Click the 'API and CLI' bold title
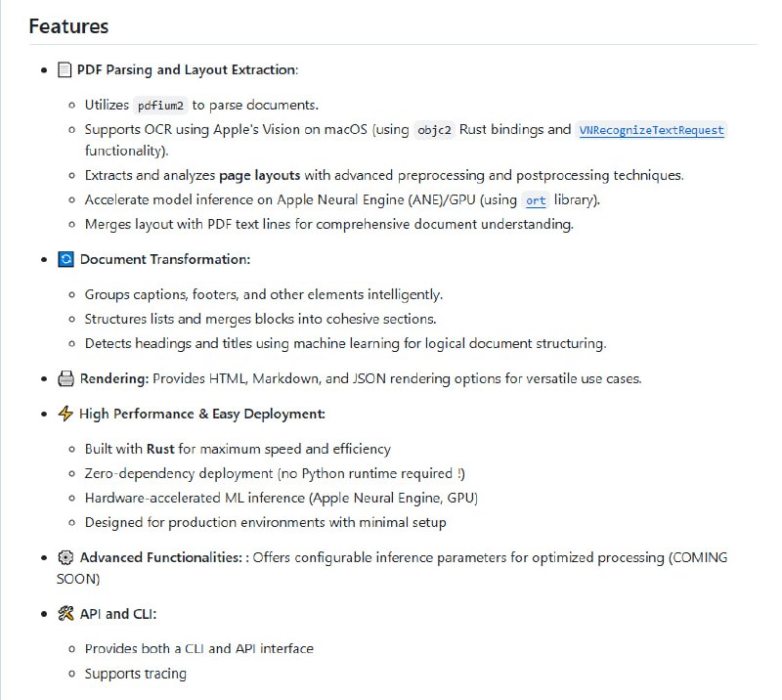 117,614
